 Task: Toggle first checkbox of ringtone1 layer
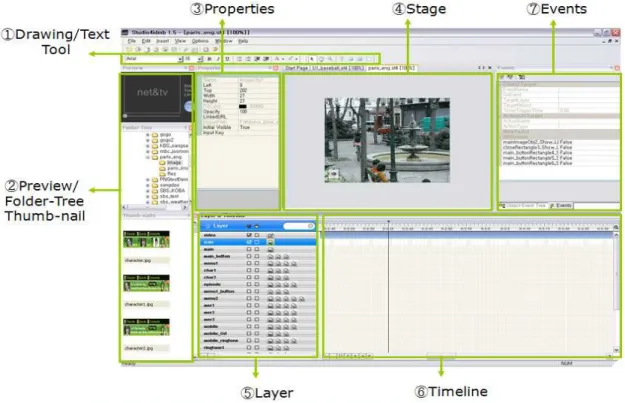coord(249,348)
